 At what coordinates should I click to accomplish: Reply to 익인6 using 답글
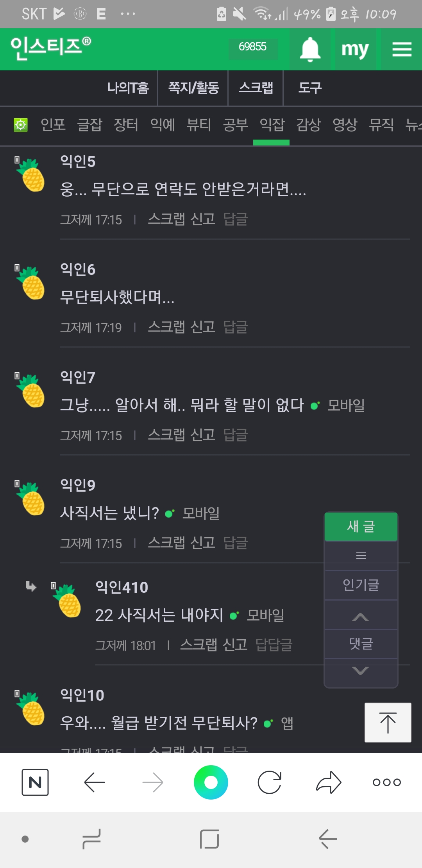pos(236,327)
